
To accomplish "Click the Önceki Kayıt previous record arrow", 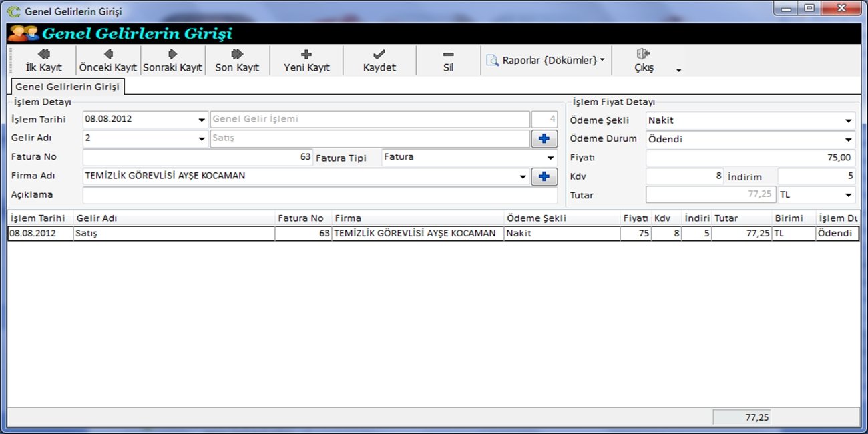I will click(x=108, y=60).
